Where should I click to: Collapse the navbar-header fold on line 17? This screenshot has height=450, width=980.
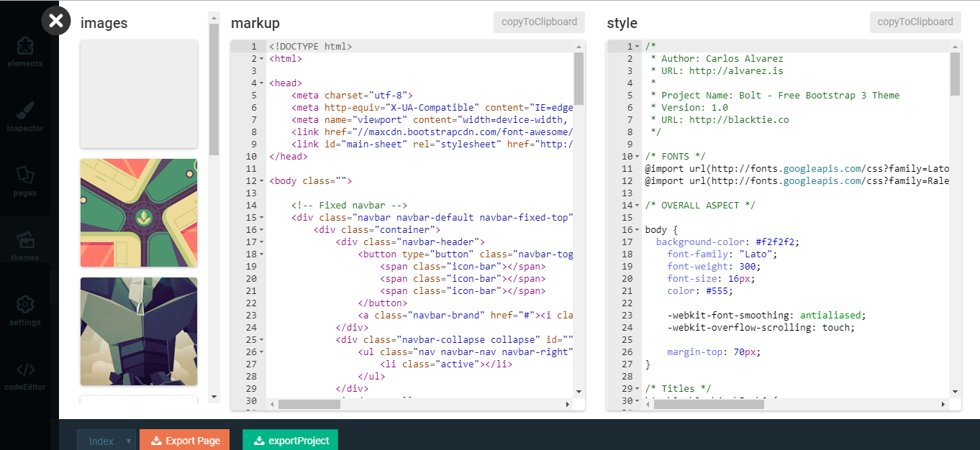pos(261,242)
